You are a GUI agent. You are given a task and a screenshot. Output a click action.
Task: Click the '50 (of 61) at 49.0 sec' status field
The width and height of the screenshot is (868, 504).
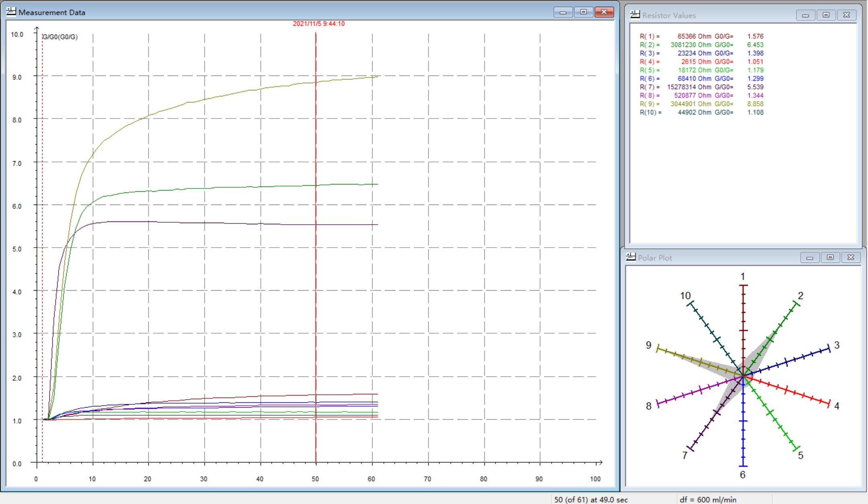(590, 500)
